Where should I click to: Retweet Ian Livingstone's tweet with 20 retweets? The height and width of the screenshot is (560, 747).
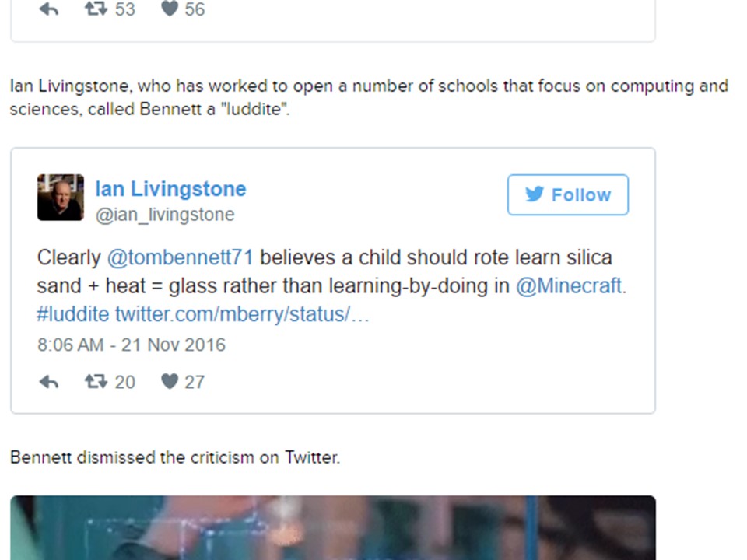click(96, 381)
